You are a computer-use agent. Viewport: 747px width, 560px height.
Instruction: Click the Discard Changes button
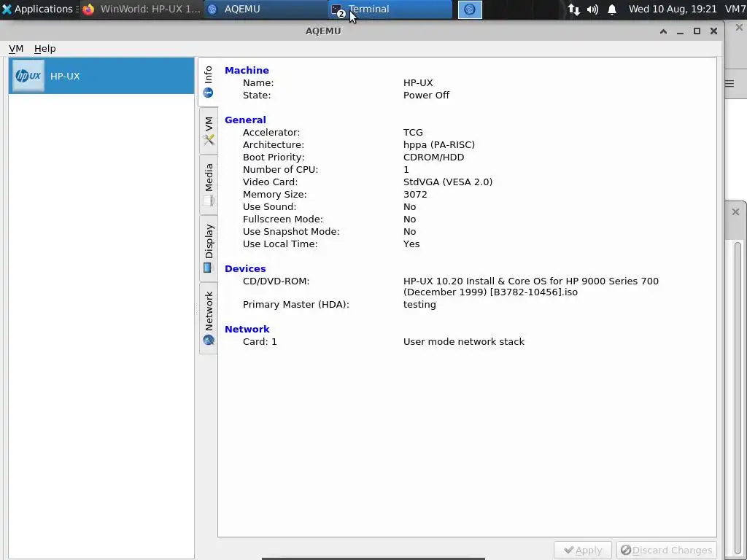667,551
